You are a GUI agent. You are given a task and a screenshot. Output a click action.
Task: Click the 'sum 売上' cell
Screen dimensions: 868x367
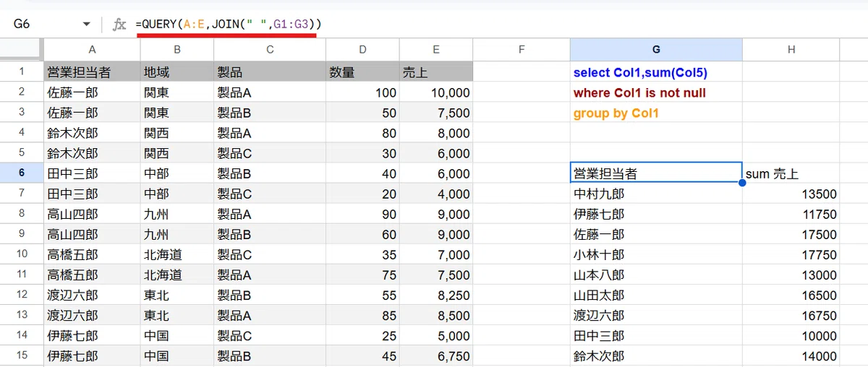[x=791, y=173]
